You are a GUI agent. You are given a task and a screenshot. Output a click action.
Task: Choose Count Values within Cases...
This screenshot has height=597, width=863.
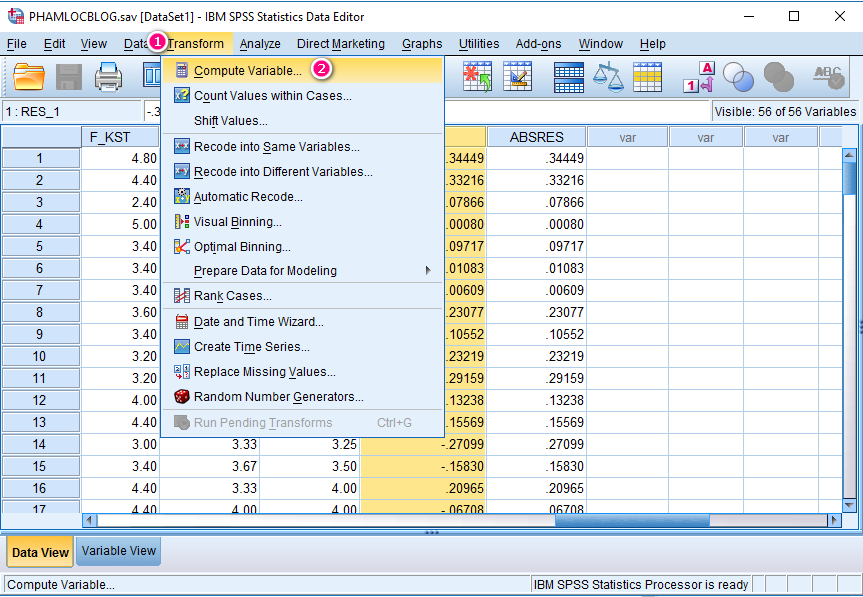coord(303,96)
